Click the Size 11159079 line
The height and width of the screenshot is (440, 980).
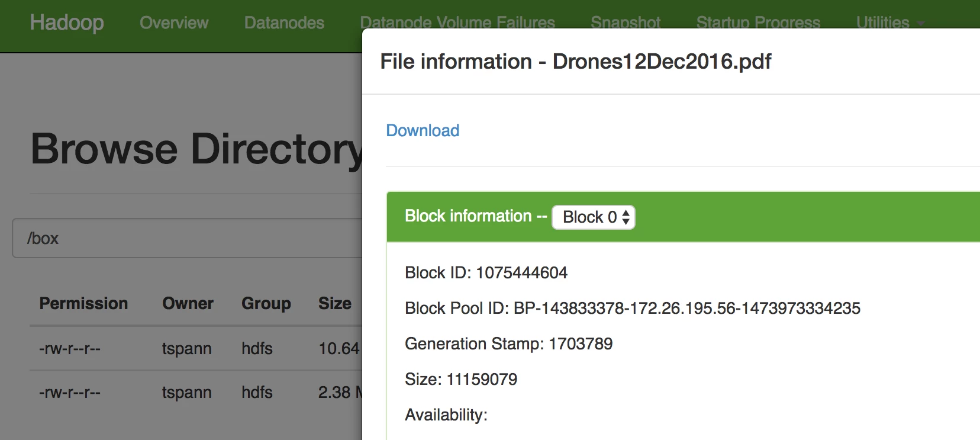click(461, 379)
